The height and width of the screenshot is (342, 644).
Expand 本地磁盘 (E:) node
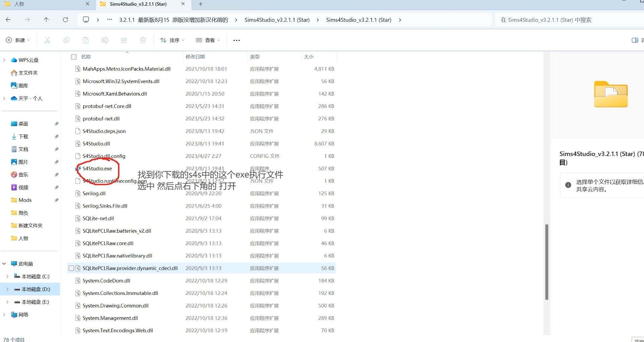coord(7,302)
